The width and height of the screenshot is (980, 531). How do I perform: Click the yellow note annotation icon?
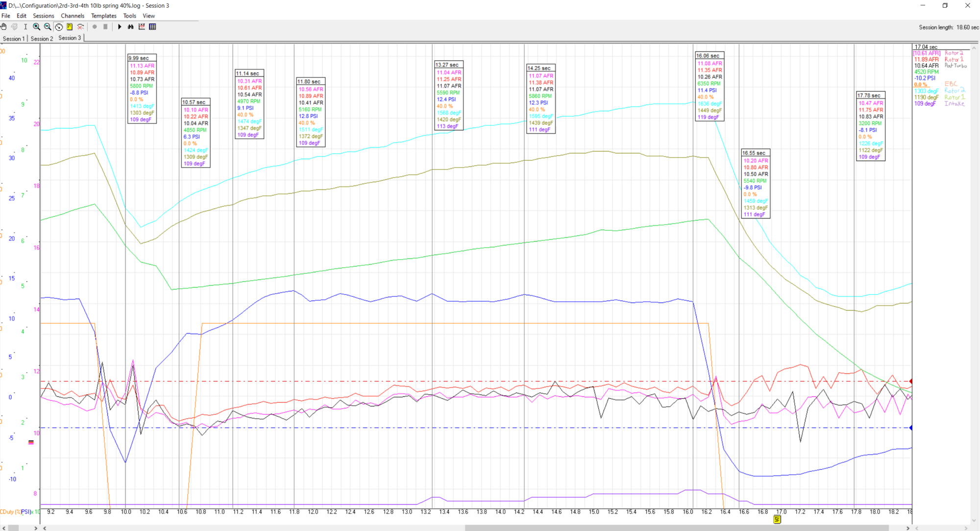[x=70, y=27]
